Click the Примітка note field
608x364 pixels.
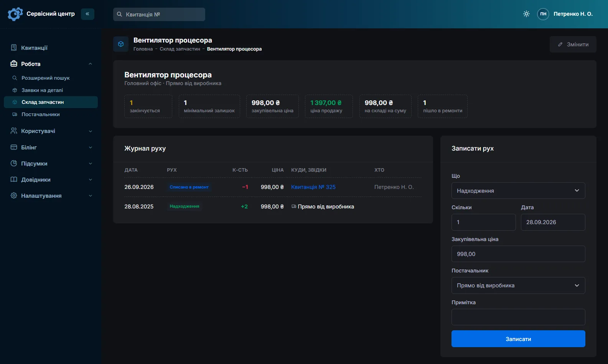click(x=518, y=317)
